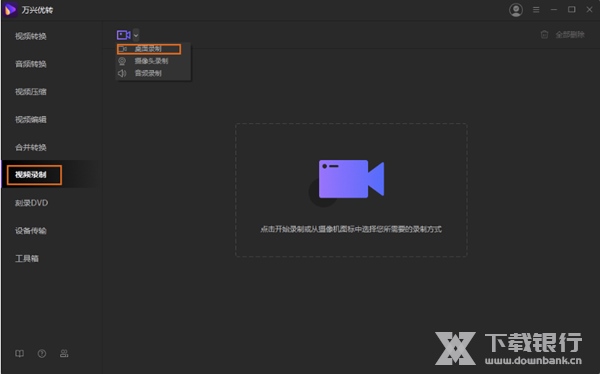Choose 摄像头录制 webcam recording option
600x374 pixels.
point(153,61)
